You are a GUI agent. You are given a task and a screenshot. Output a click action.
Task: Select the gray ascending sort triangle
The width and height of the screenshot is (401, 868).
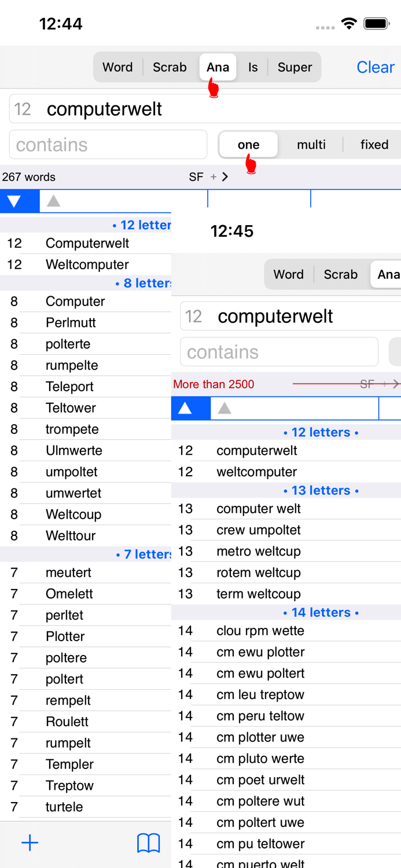[x=53, y=201]
